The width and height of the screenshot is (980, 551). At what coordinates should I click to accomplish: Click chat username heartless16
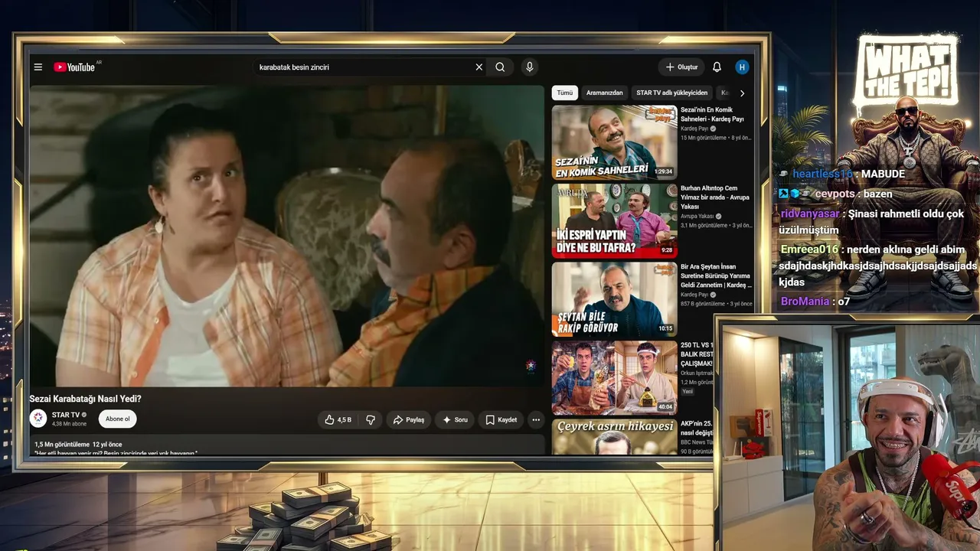click(x=822, y=174)
